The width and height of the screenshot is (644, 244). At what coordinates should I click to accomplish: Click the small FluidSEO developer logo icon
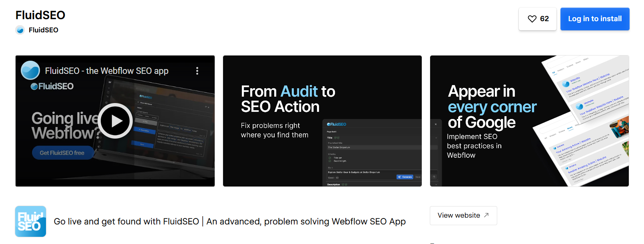coord(20,30)
